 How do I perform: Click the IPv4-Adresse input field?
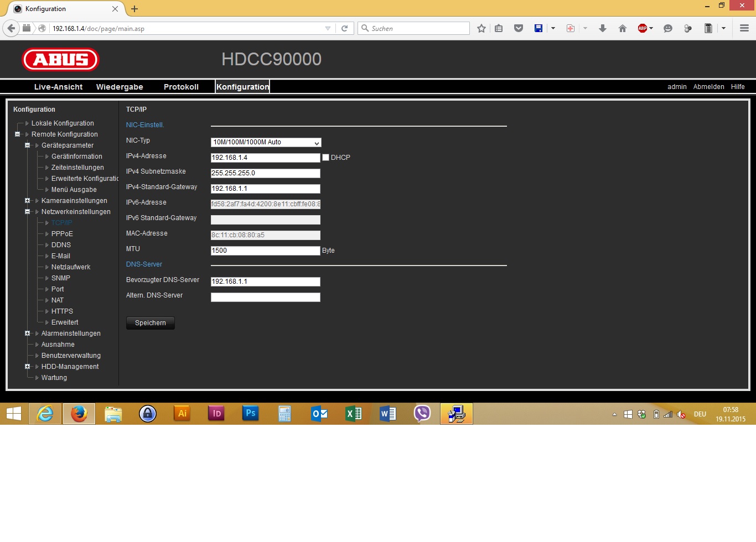tap(265, 158)
